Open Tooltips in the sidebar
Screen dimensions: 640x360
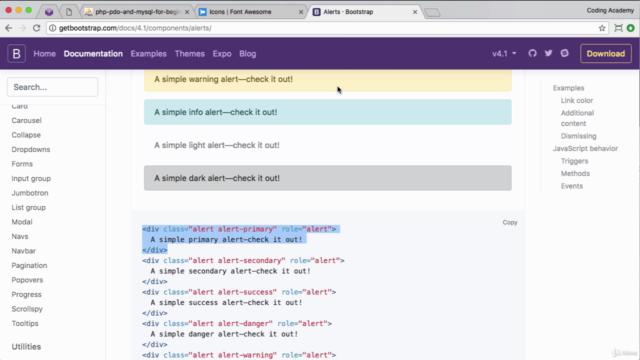[x=25, y=323]
